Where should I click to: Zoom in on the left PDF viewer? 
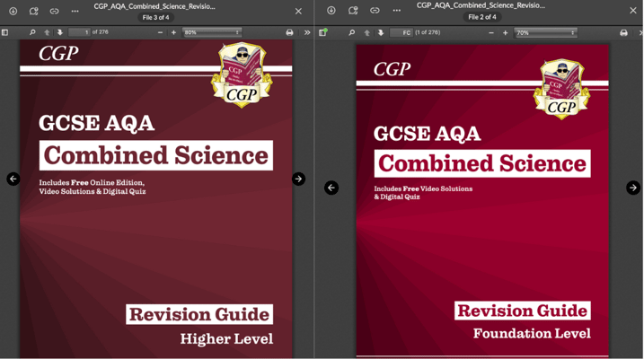pos(173,32)
